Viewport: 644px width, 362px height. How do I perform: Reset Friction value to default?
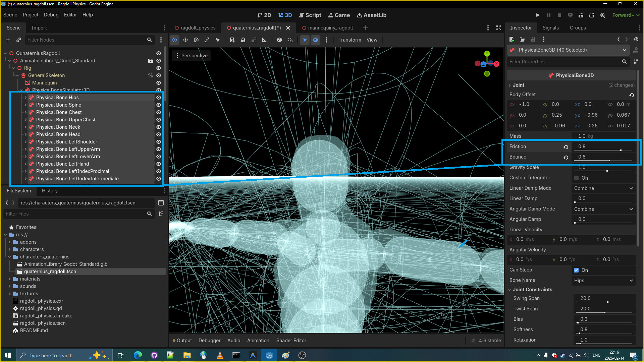pos(566,147)
